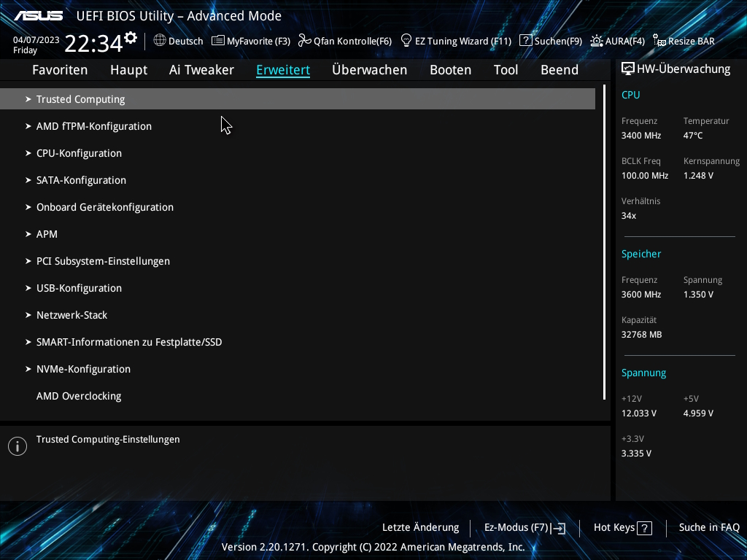Click the Resize BAR icon
The width and height of the screenshot is (747, 560).
(x=659, y=41)
